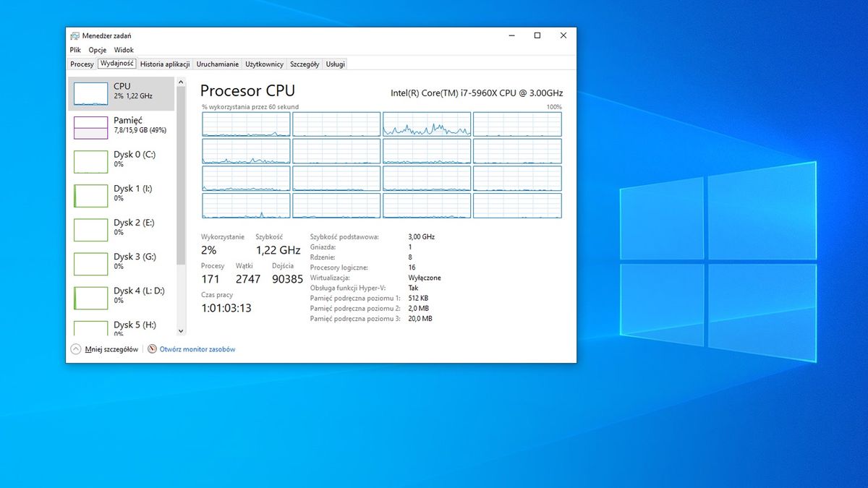The height and width of the screenshot is (488, 868).
Task: Minimize the Menedżer zadań window
Action: 511,35
